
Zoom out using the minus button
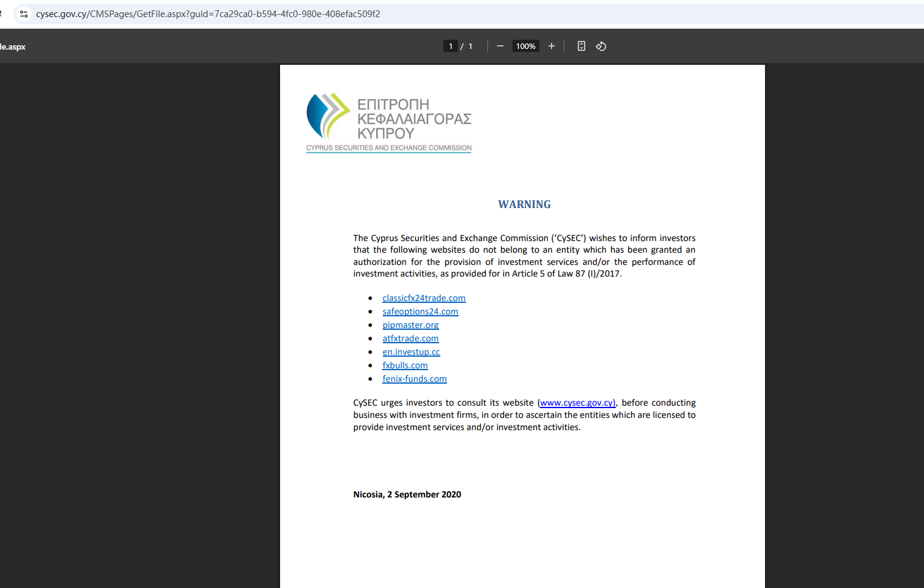[500, 47]
